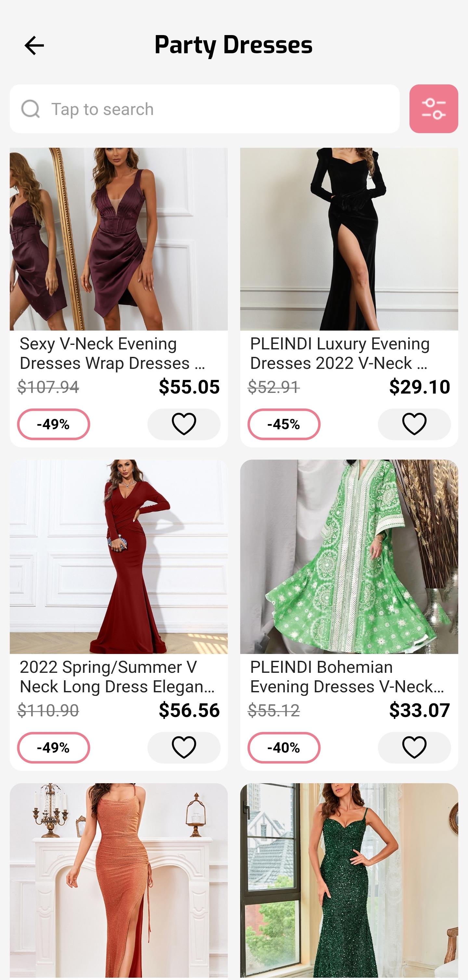
Task: Open the black velvet slit dress photo
Action: pyautogui.click(x=349, y=239)
